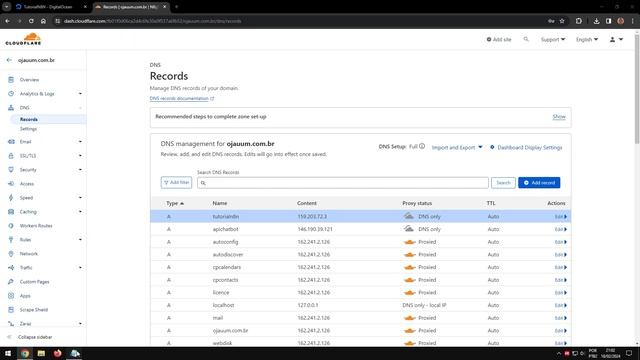The width and height of the screenshot is (640, 360).
Task: Expand the Security section chevron
Action: click(x=80, y=169)
